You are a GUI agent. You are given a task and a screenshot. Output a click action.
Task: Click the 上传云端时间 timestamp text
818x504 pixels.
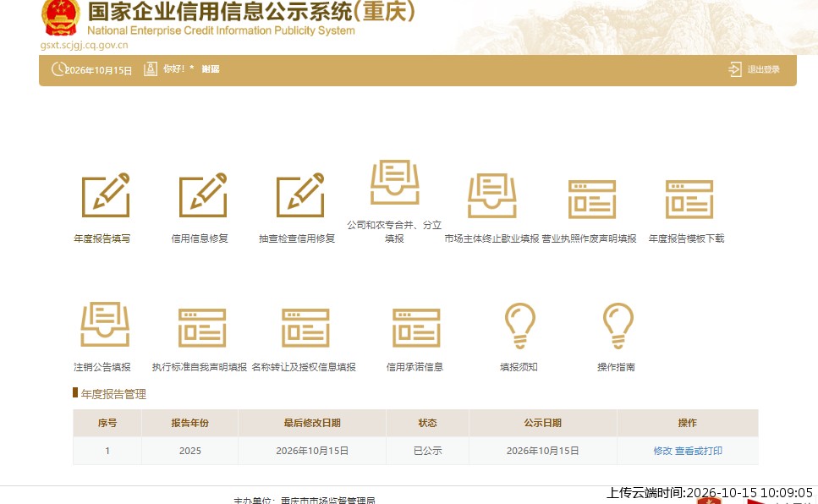click(710, 493)
